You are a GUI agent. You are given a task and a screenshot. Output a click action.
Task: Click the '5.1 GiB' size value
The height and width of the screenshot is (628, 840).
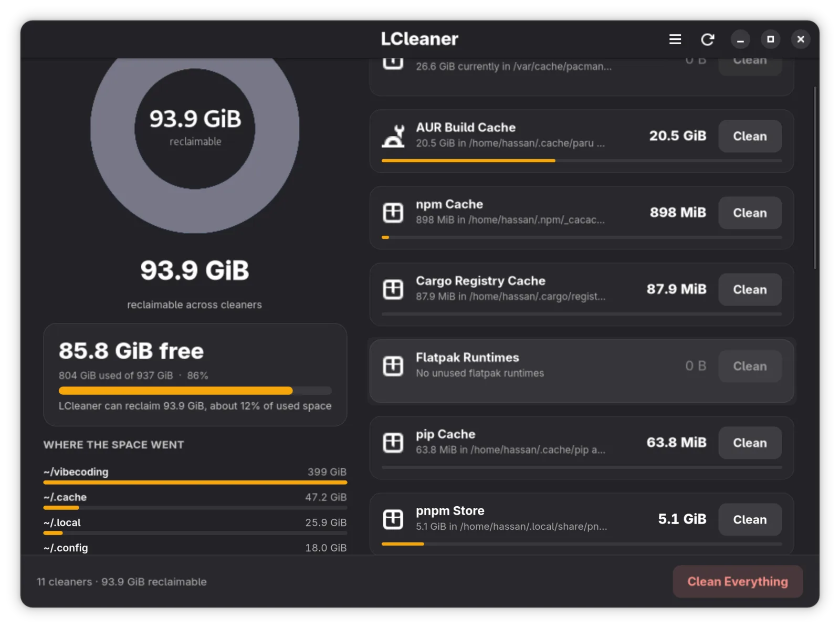[x=682, y=519]
